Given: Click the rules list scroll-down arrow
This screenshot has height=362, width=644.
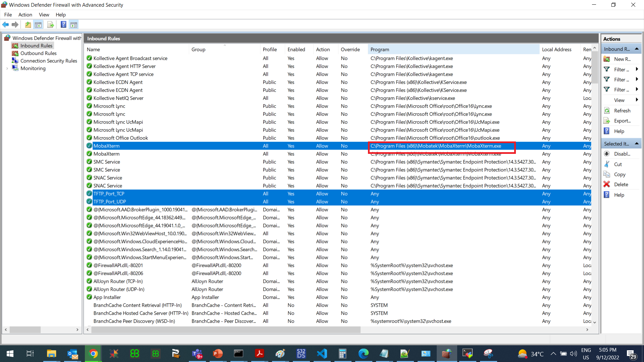Looking at the screenshot, I should click(x=595, y=322).
